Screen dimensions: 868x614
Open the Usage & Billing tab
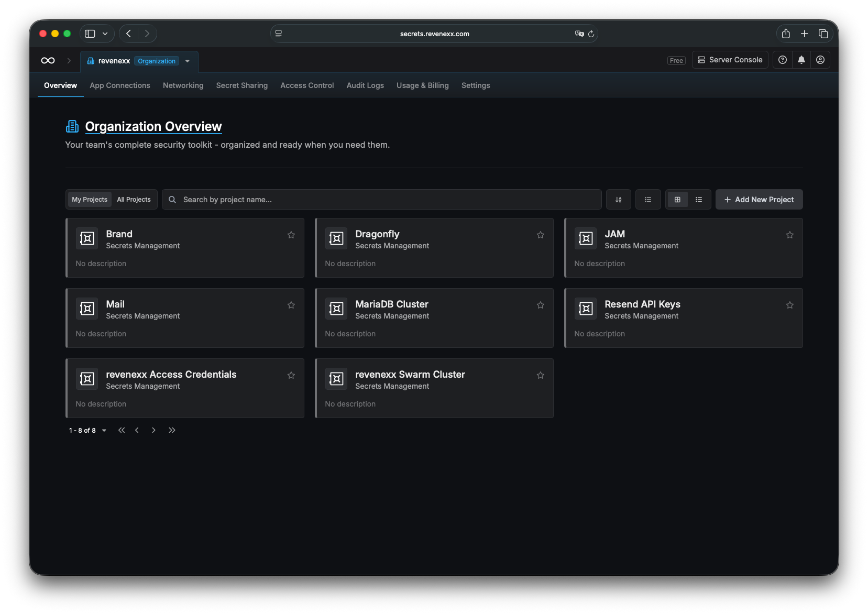(423, 85)
